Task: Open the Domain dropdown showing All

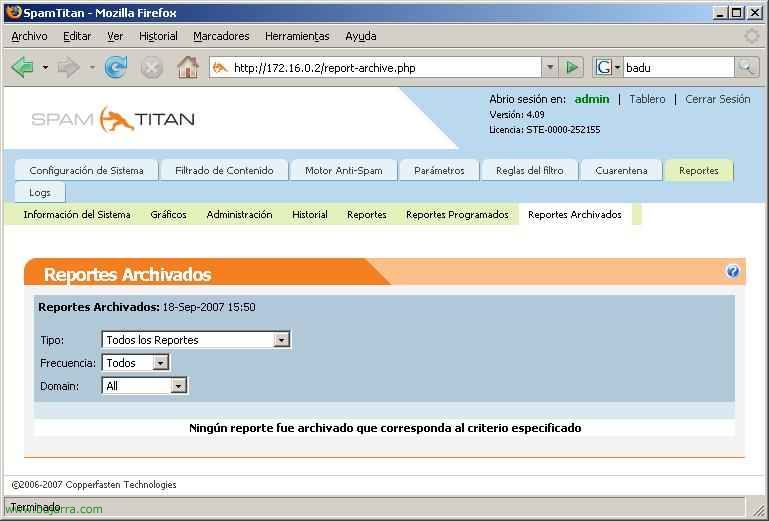Action: point(144,386)
